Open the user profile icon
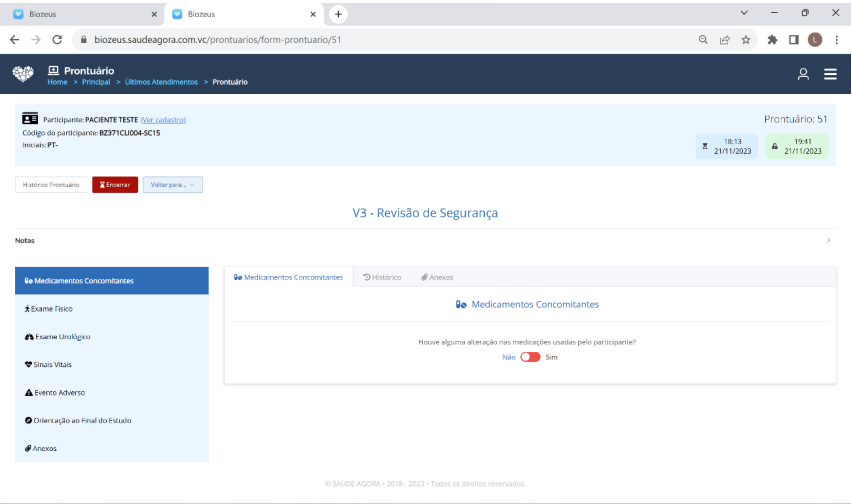 [x=803, y=74]
